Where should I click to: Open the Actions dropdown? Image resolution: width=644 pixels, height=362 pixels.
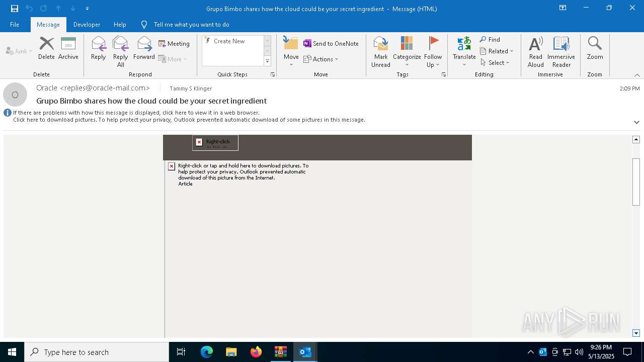pyautogui.click(x=321, y=59)
